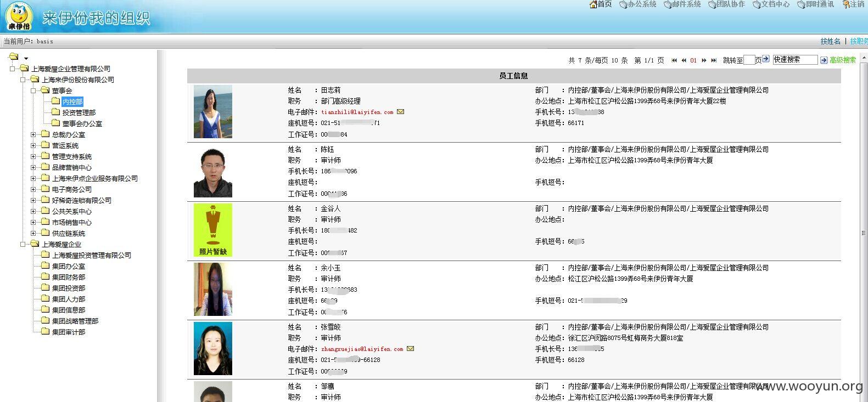Click mail icon beside tianzhili email
The image size is (868, 402).
tap(401, 112)
